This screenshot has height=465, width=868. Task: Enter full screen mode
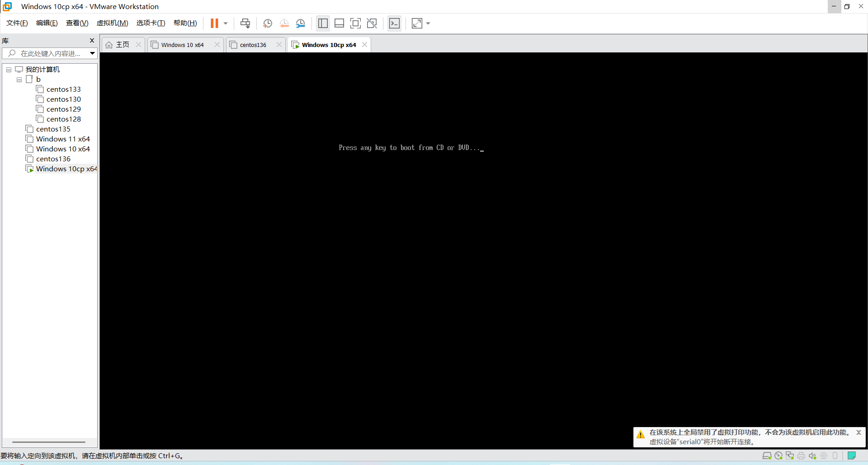(x=356, y=23)
